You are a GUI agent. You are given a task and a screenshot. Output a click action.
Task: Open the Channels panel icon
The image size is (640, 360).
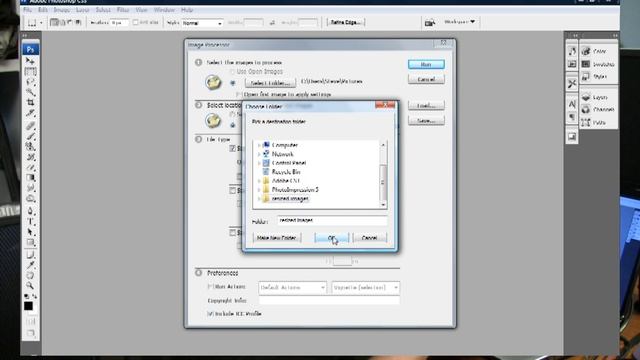[x=586, y=109]
